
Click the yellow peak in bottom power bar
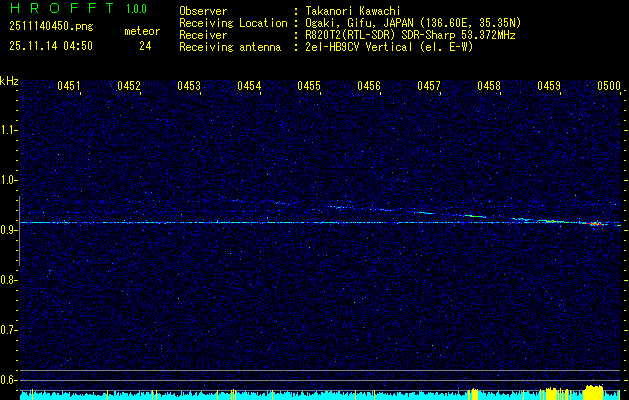click(x=595, y=391)
